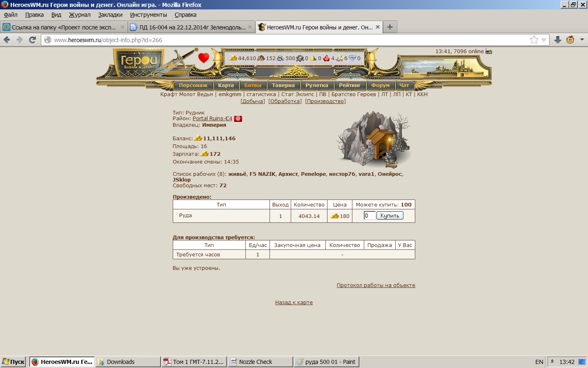Open the Карта game menu
Image resolution: width=588 pixels, height=368 pixels.
pos(226,85)
